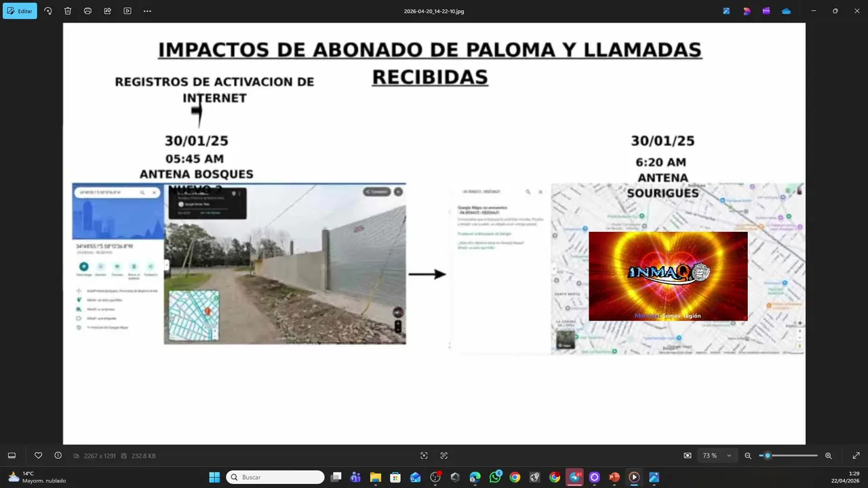This screenshot has height=488, width=868.
Task: Open PowerPoint from the taskbar
Action: point(614,477)
